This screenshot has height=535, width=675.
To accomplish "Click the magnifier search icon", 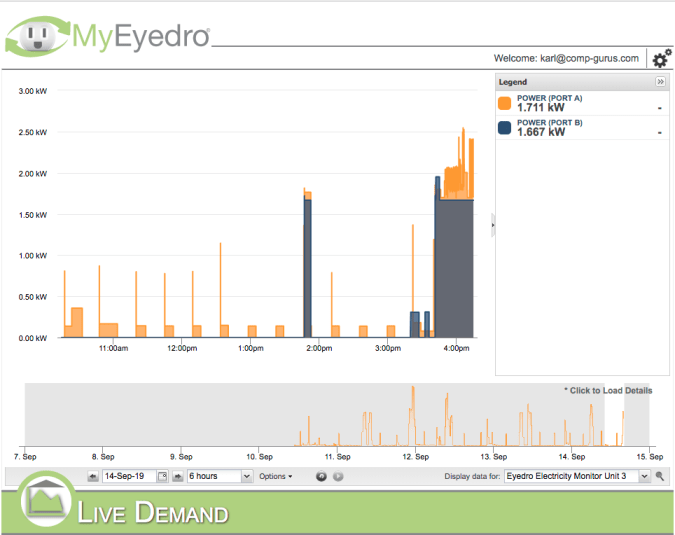I will click(x=660, y=476).
